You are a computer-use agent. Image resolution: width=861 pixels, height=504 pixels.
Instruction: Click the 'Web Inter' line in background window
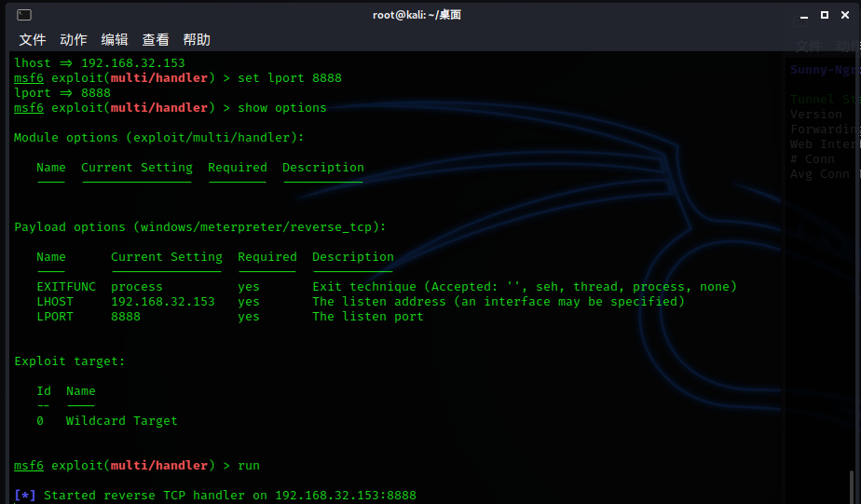(823, 144)
